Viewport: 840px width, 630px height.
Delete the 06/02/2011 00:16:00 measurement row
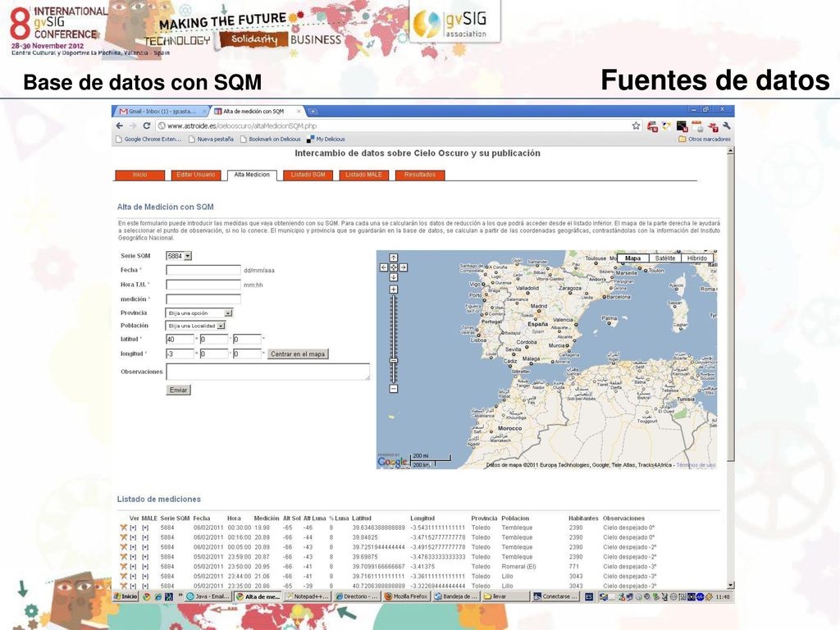click(123, 537)
